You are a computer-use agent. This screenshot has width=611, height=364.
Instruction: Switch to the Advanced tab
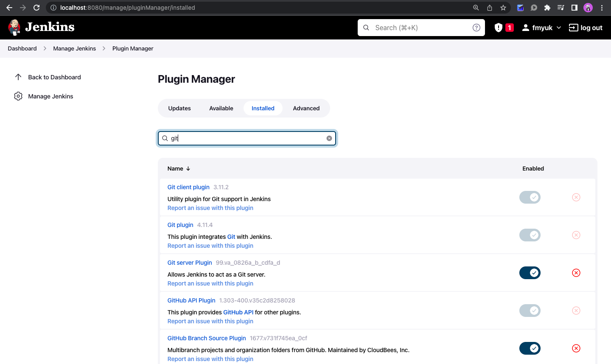point(306,108)
